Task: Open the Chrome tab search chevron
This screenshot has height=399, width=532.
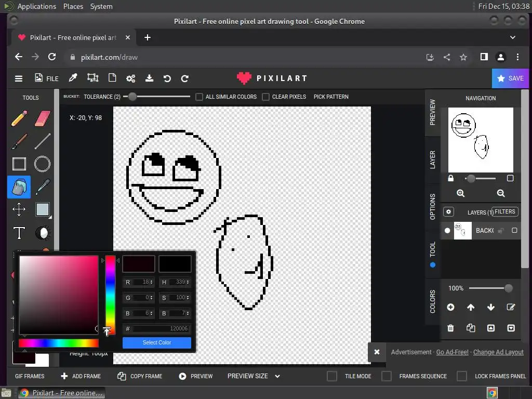Action: (513, 37)
